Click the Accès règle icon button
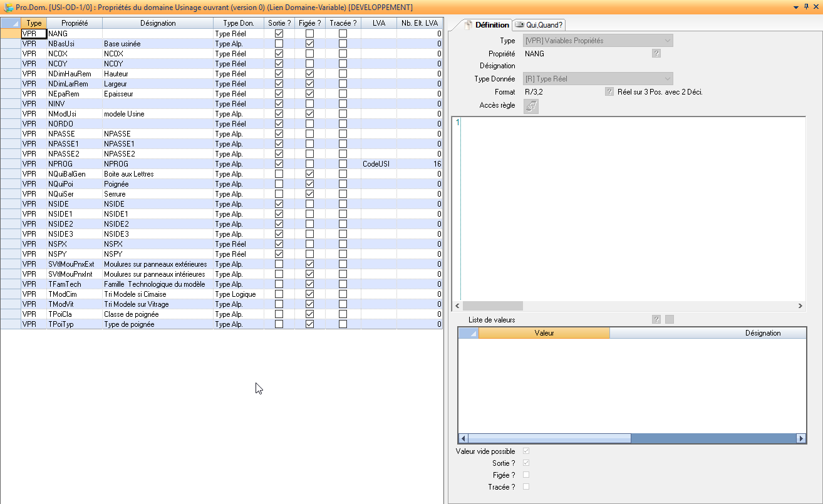Screen dimensions: 823x504 coord(531,106)
